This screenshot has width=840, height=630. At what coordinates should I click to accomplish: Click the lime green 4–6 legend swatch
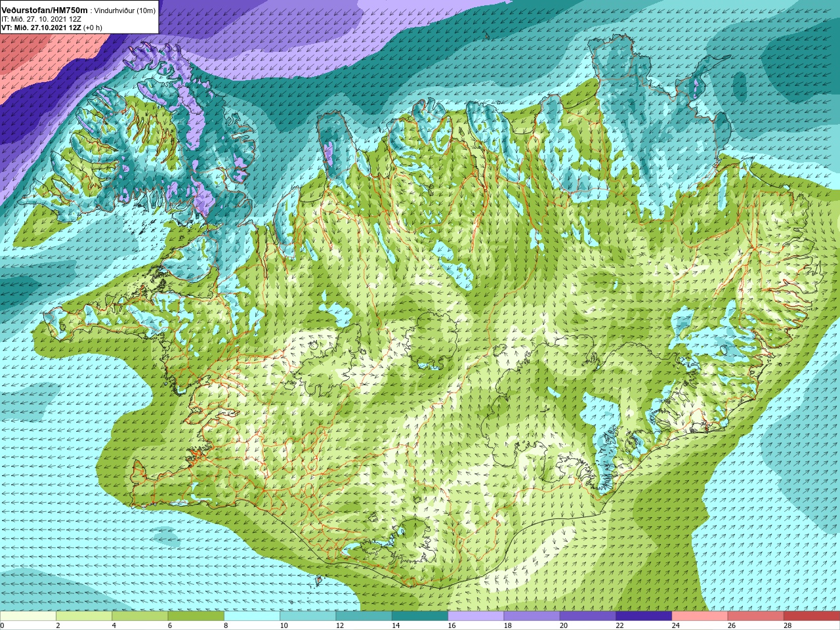click(140, 616)
